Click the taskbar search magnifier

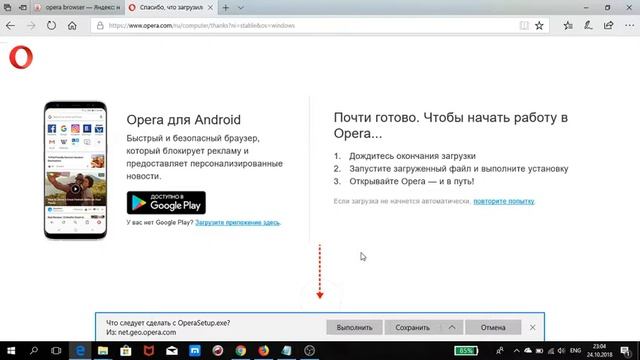pyautogui.click(x=34, y=351)
